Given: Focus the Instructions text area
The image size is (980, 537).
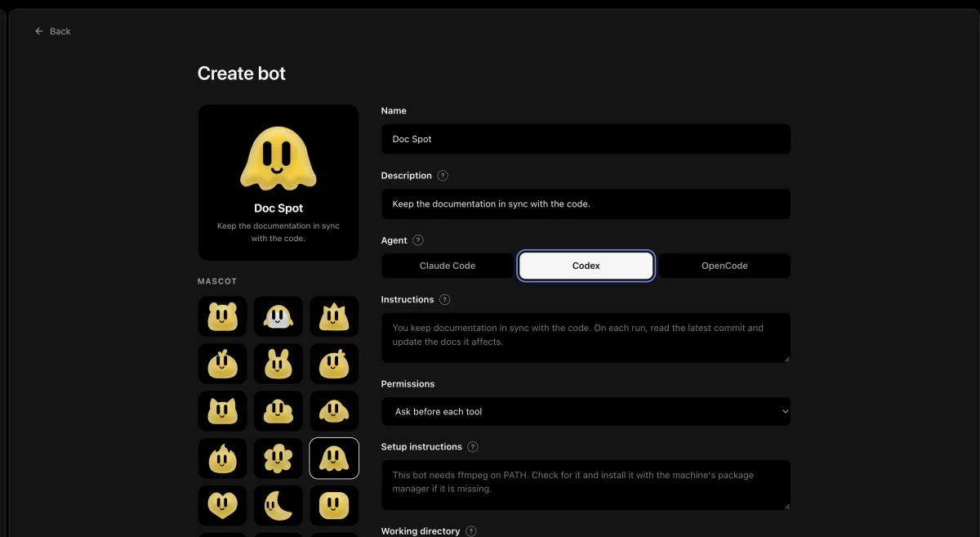Looking at the screenshot, I should [586, 338].
